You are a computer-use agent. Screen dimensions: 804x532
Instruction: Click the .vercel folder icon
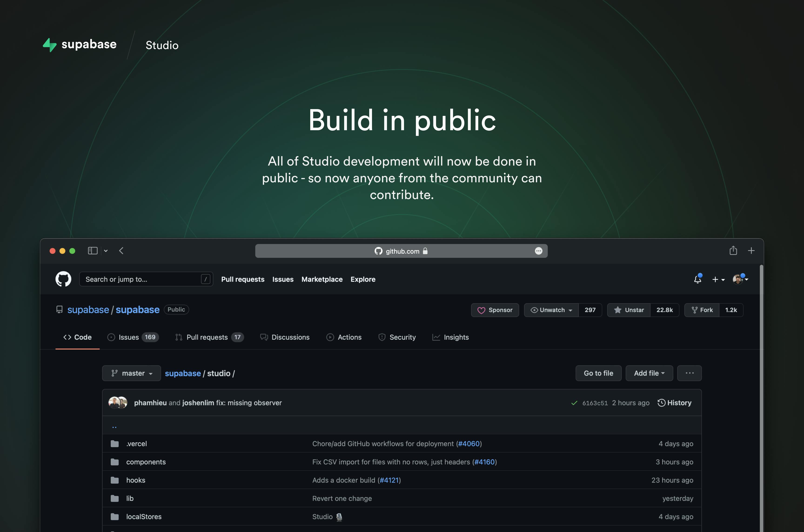[x=115, y=444]
